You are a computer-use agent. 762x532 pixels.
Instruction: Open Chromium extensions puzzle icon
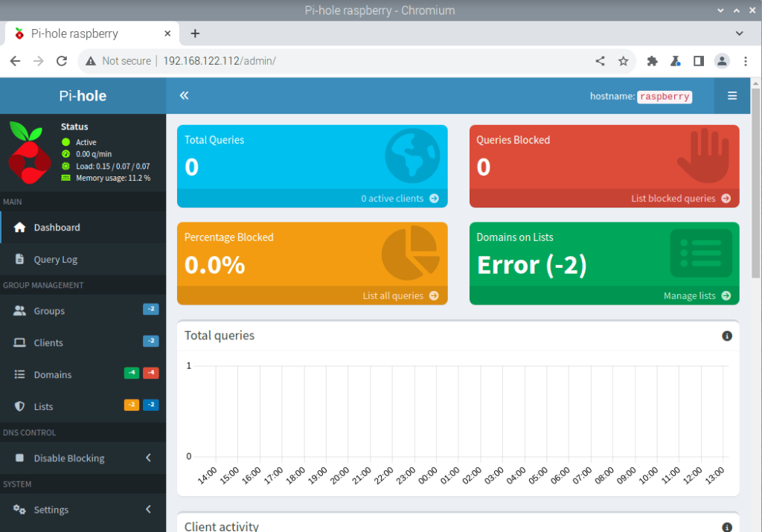pos(652,61)
